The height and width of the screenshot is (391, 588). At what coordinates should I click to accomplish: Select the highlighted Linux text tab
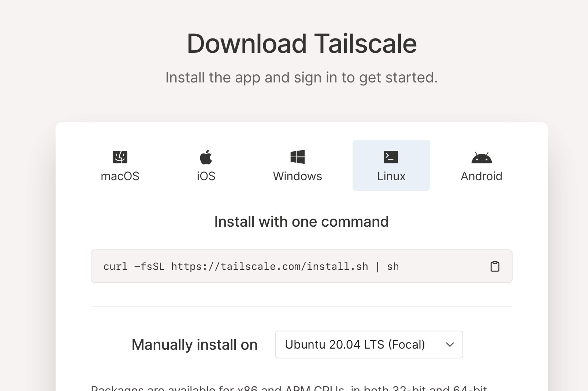coord(391,176)
